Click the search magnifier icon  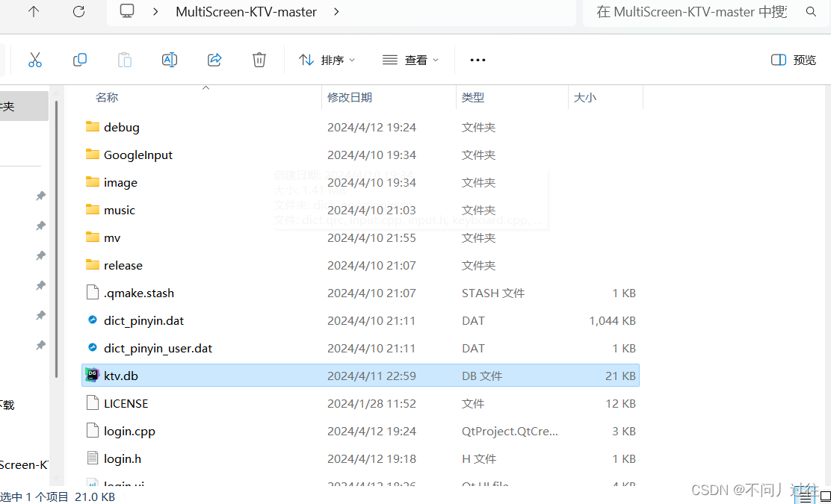click(x=811, y=12)
